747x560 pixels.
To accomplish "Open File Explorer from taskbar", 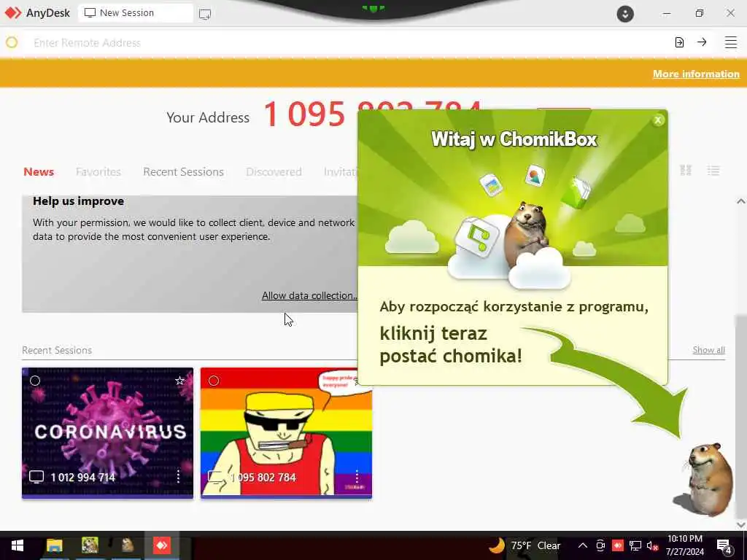I will [x=54, y=545].
